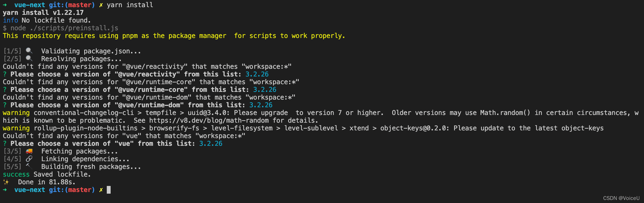Click the '[1/5]' step indicator
644x203 pixels.
point(12,51)
